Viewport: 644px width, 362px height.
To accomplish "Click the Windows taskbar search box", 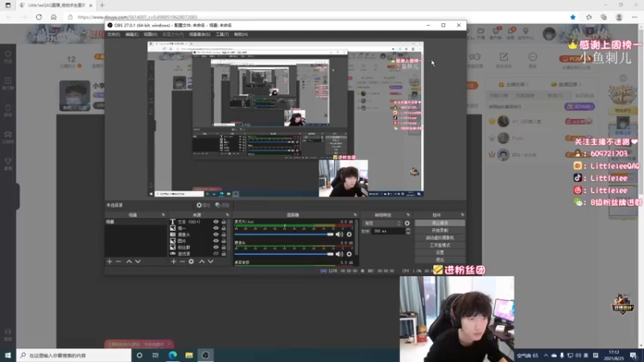I will pos(74,355).
